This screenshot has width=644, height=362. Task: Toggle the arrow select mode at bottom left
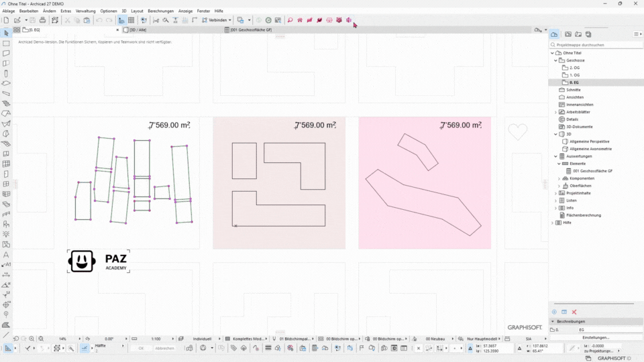coord(8,348)
